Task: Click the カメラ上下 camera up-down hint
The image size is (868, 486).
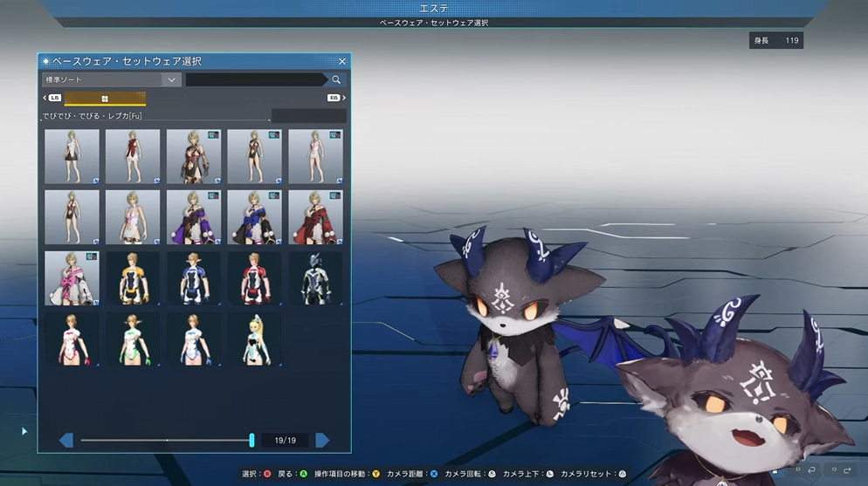Action: tap(528, 474)
